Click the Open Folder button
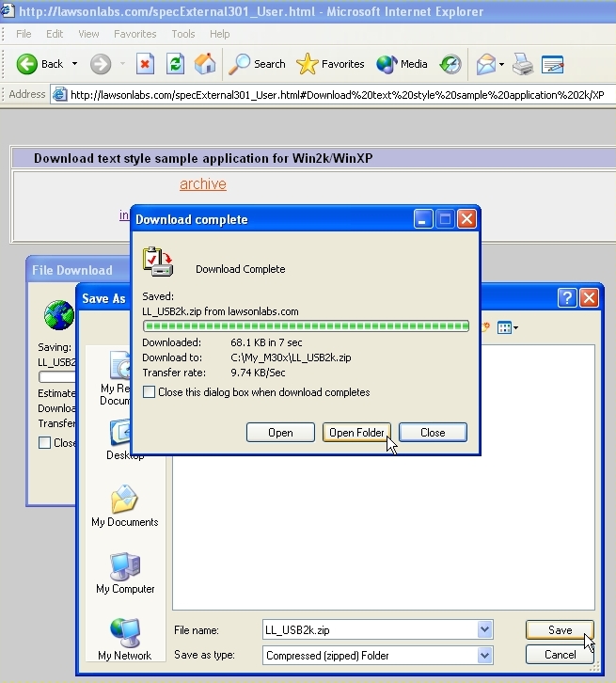Image resolution: width=616 pixels, height=683 pixels. [356, 433]
